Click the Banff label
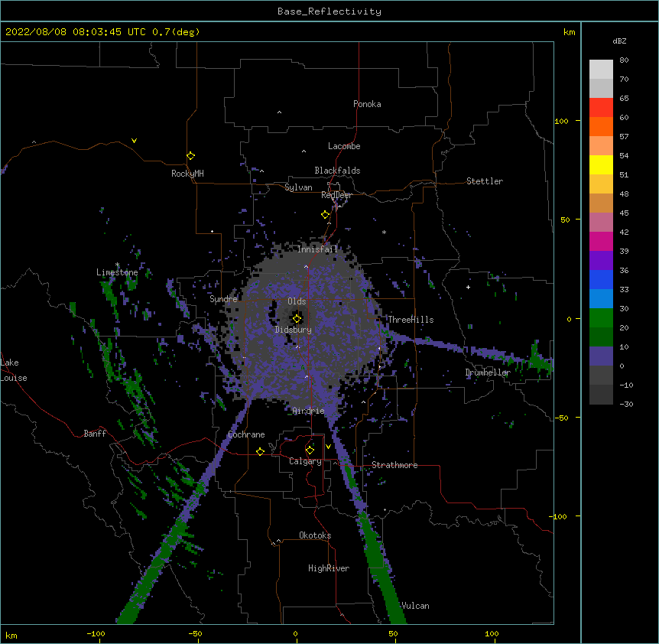 [95, 434]
